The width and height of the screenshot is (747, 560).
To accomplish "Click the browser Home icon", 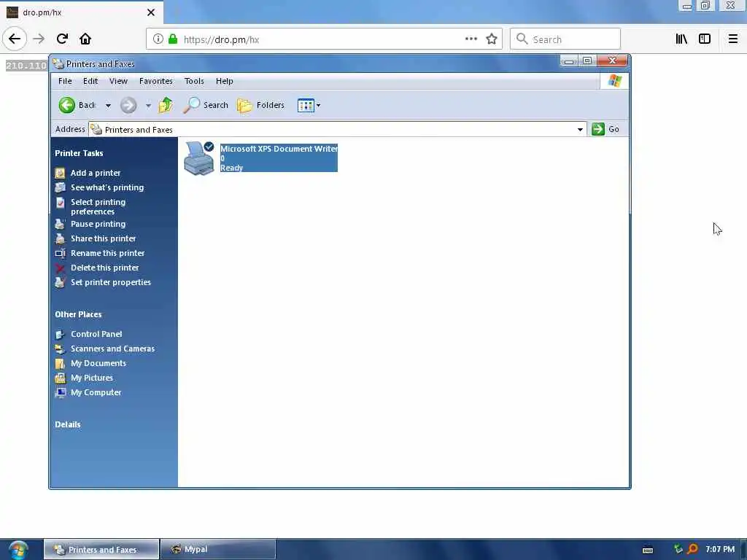I will click(x=85, y=39).
